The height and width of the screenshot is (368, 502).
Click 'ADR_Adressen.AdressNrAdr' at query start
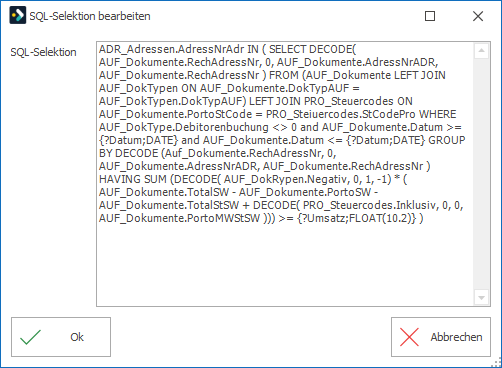(x=172, y=49)
